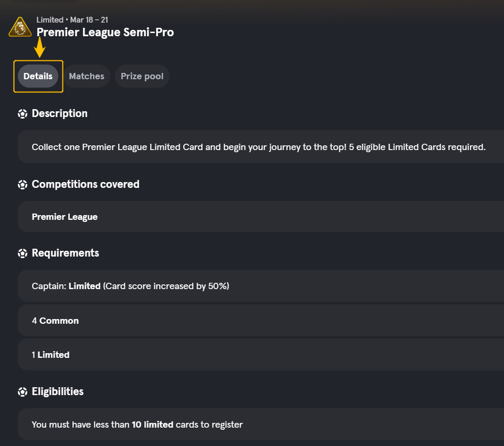The image size is (504, 446).
Task: Click the Description section heading
Action: [59, 113]
